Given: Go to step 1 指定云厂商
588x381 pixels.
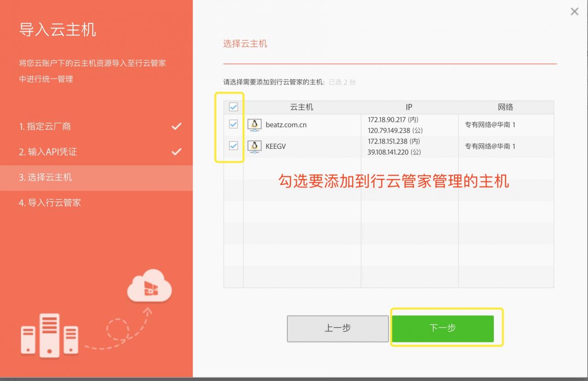Looking at the screenshot, I should point(45,126).
